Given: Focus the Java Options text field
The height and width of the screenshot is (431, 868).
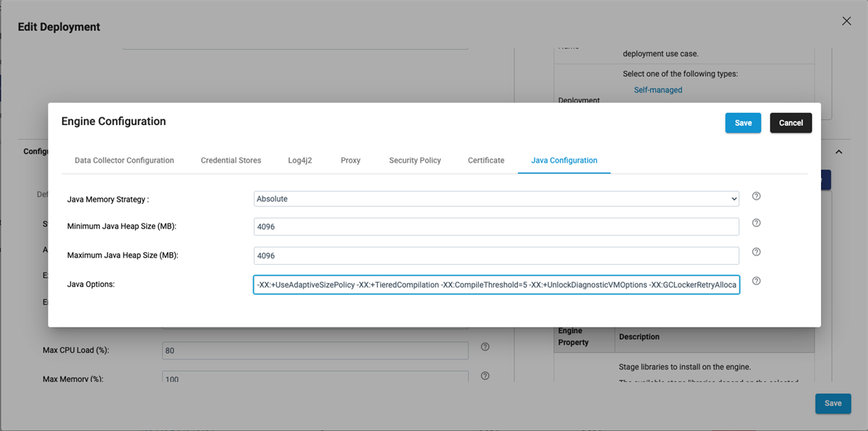Looking at the screenshot, I should (496, 285).
